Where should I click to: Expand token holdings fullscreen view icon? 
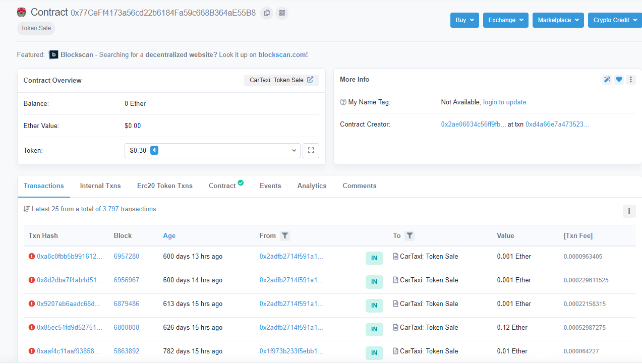click(311, 150)
